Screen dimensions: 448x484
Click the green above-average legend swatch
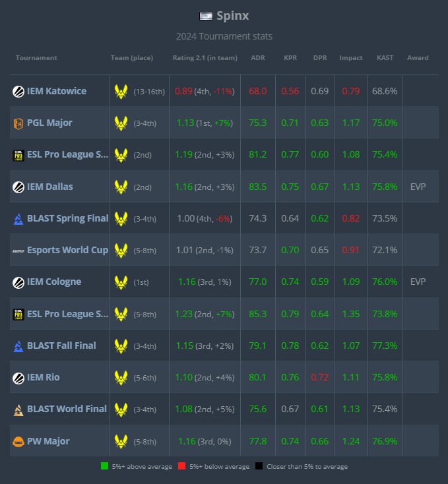point(104,467)
